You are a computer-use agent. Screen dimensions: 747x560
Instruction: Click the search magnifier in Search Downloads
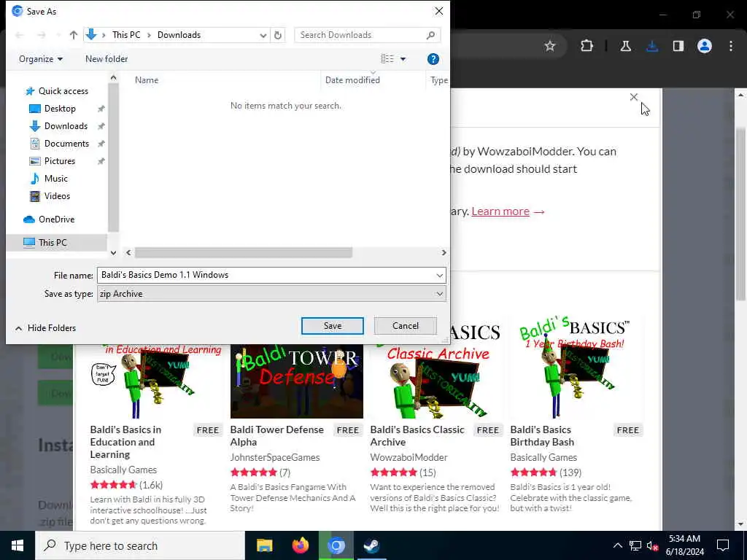point(430,35)
